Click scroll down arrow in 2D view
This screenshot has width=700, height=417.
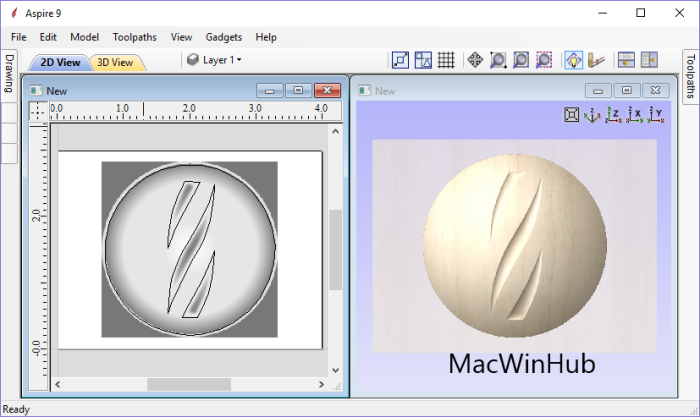pos(336,371)
